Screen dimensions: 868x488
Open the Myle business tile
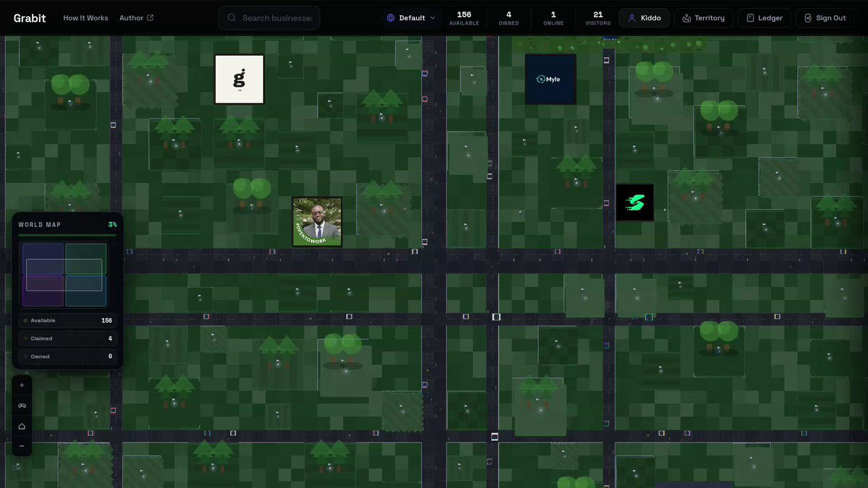[x=550, y=79]
